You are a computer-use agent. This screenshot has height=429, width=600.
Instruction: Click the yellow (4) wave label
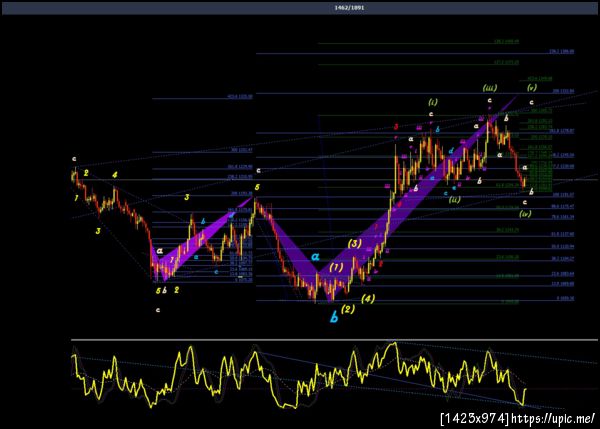[x=368, y=299]
